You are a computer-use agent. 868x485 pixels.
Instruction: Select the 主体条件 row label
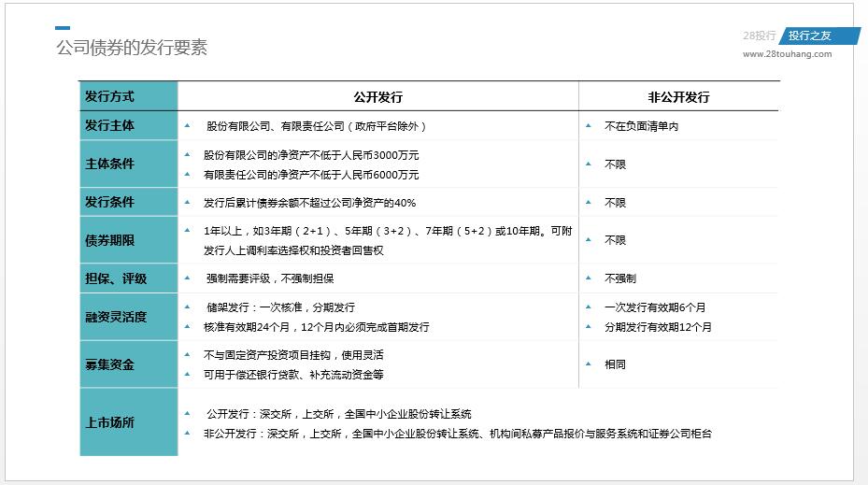coord(128,164)
